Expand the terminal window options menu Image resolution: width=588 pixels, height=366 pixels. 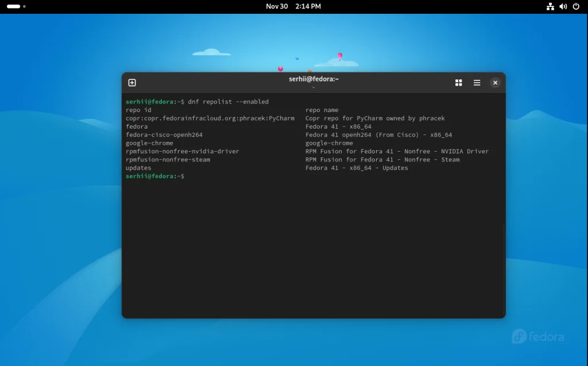[x=477, y=82]
